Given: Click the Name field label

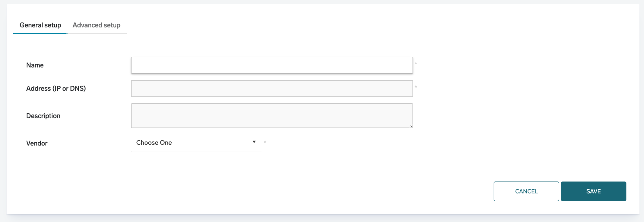Looking at the screenshot, I should pos(35,65).
